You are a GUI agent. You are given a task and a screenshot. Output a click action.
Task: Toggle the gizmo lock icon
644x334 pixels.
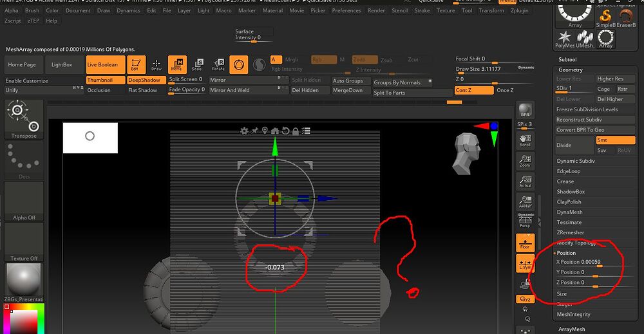tap(296, 131)
